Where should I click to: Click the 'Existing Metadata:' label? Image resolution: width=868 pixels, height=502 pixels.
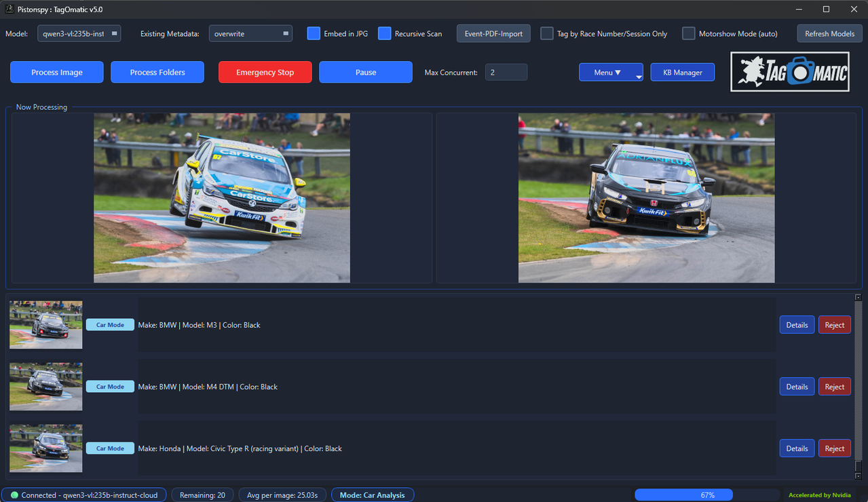coord(170,33)
